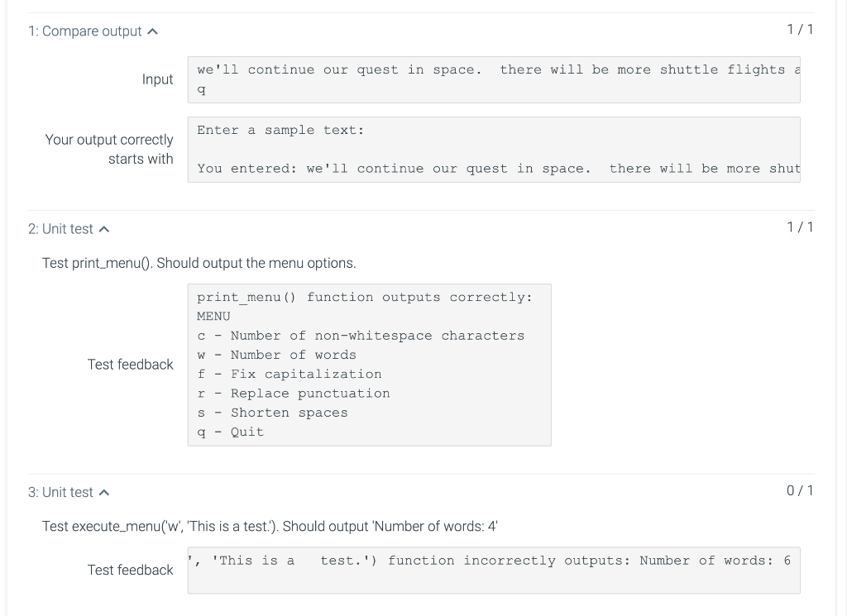Click the '2: Unit test' heading

click(x=61, y=229)
